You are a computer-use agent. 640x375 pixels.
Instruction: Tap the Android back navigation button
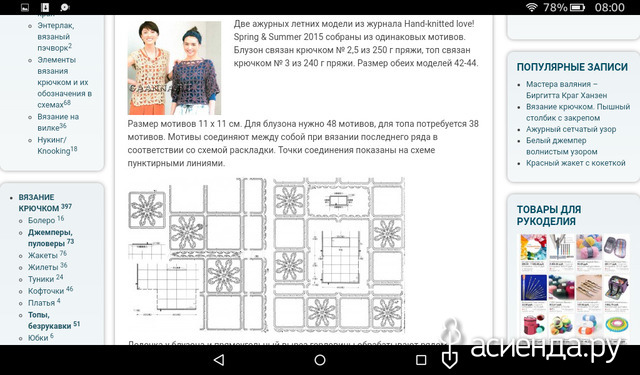(219, 359)
